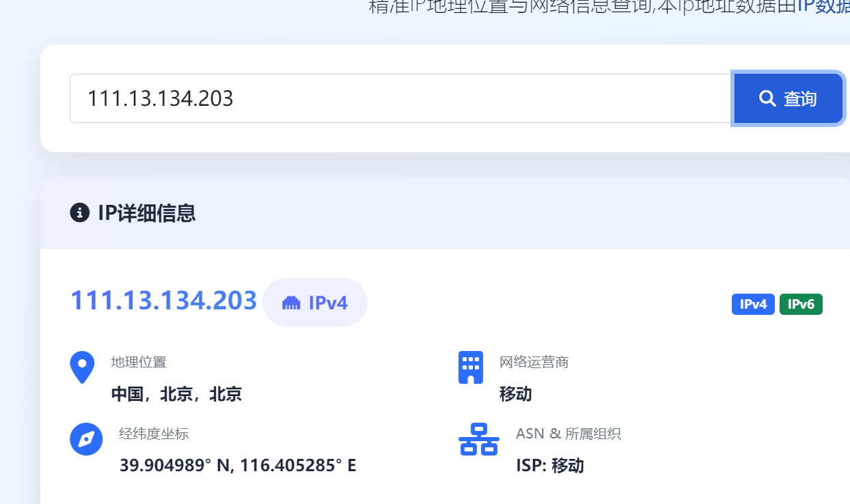Screen dimensions: 850x504
Task: Click the IP详细信息 panel header
Action: coord(147,212)
